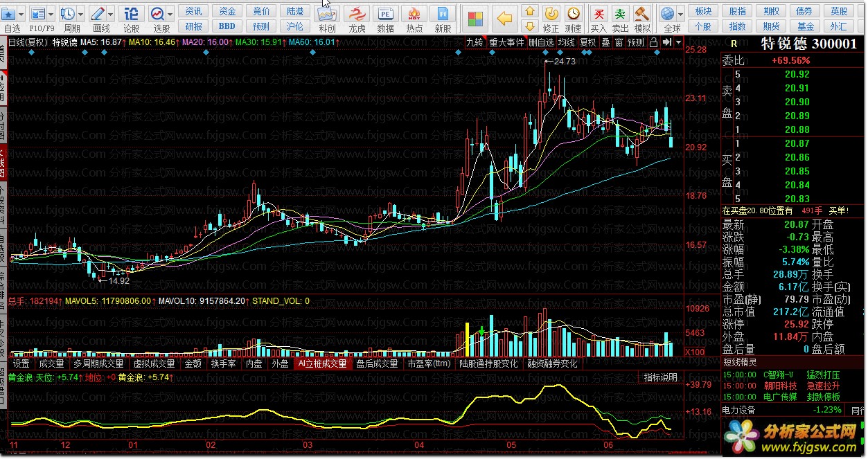Viewport: 868px width, 459px height.
Task: Click the colored four-square layout icon
Action: point(475,19)
